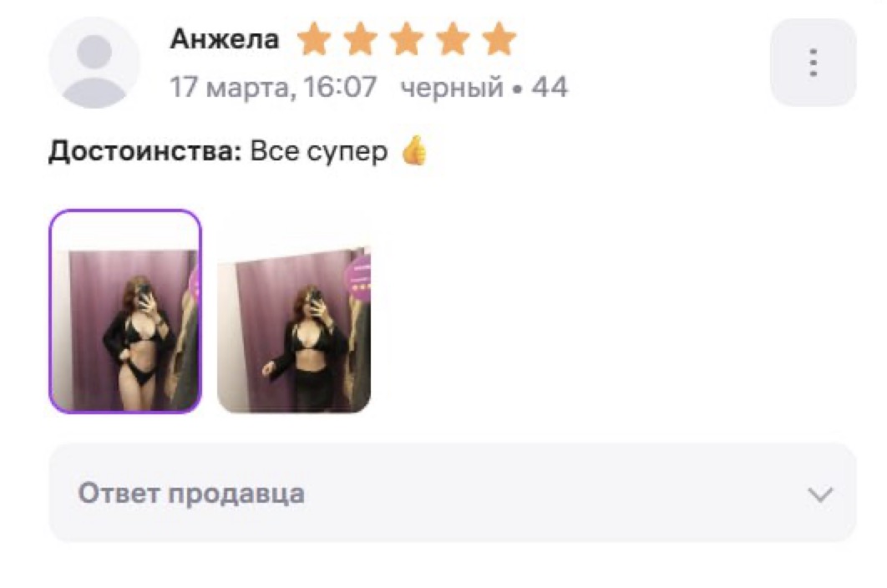
Task: Click the second orange rating star
Action: click(360, 39)
